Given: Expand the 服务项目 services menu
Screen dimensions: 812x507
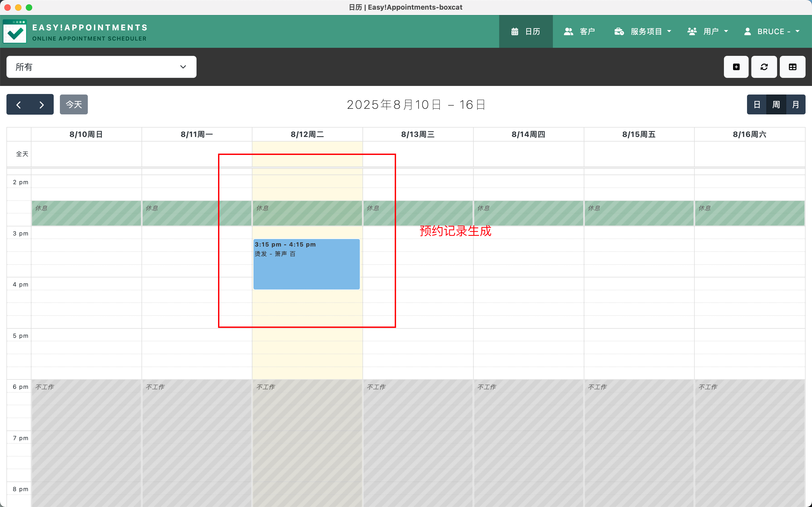Looking at the screenshot, I should click(x=643, y=31).
